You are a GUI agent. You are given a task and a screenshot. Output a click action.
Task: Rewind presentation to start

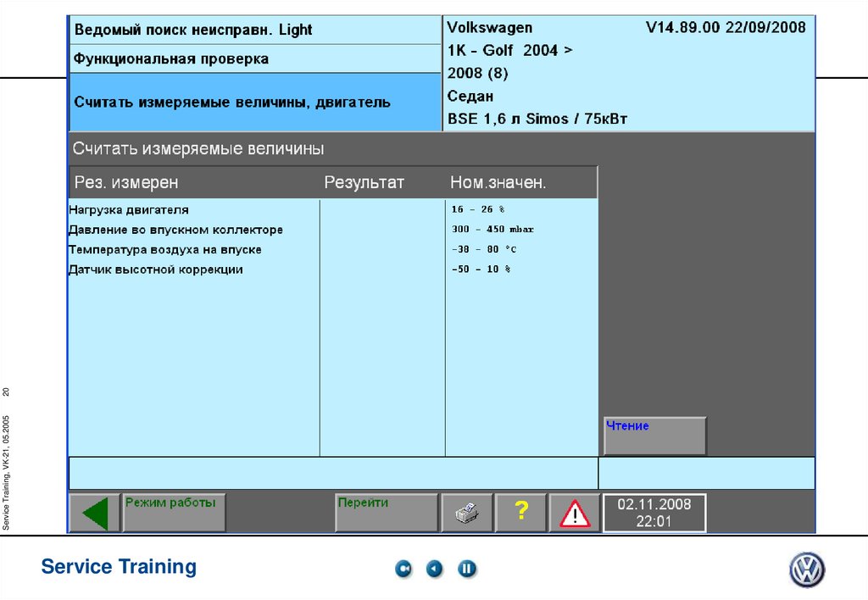coord(403,569)
